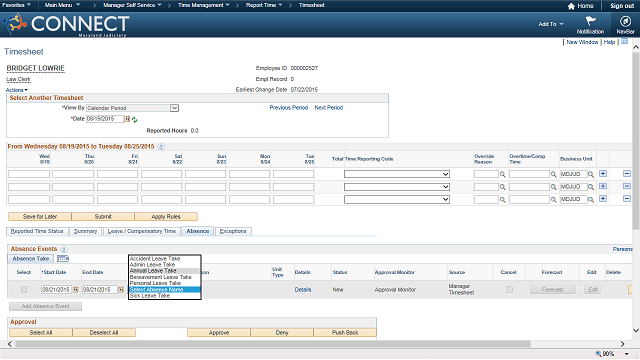This screenshot has width=640, height=360.
Task: Open the calendar picker beside the Date field
Action: point(127,119)
